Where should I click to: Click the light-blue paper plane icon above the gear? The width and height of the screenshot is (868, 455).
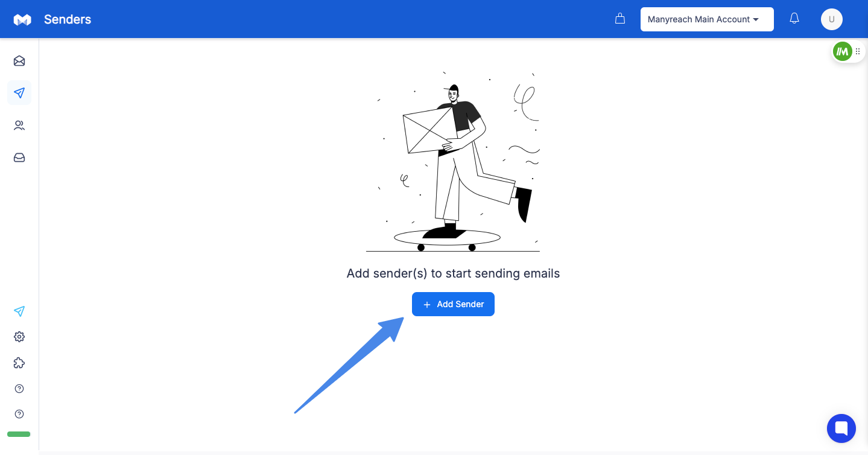(x=19, y=311)
